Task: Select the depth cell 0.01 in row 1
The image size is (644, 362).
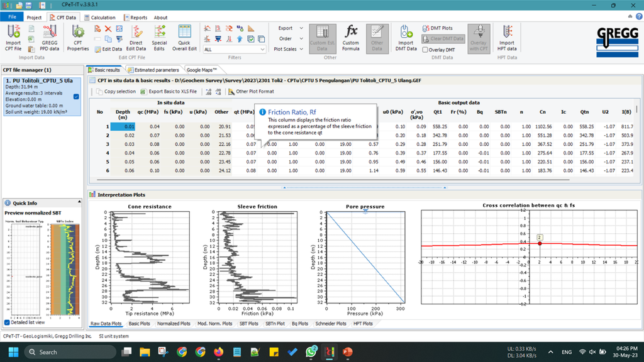Action: 123,126
